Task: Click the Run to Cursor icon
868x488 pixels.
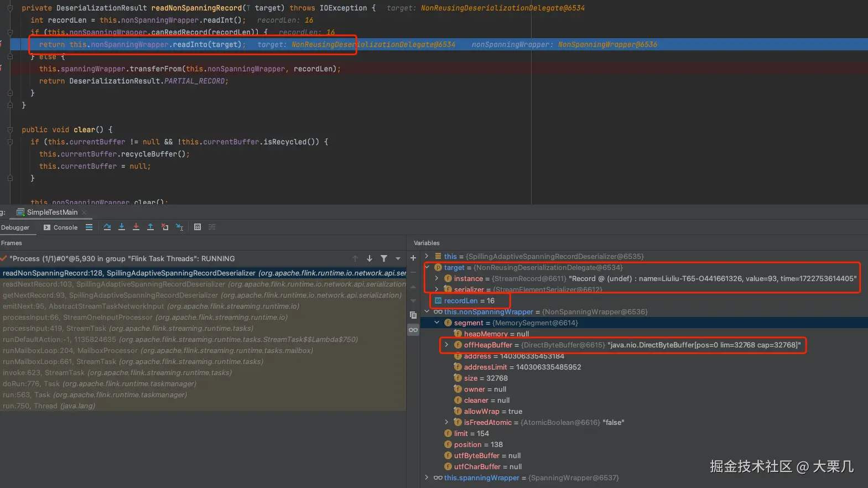Action: pos(179,227)
